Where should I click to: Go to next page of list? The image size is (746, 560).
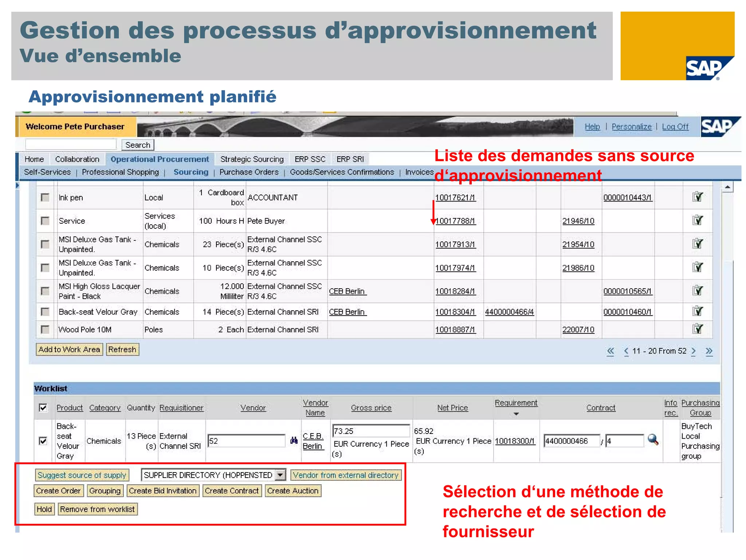coord(694,351)
